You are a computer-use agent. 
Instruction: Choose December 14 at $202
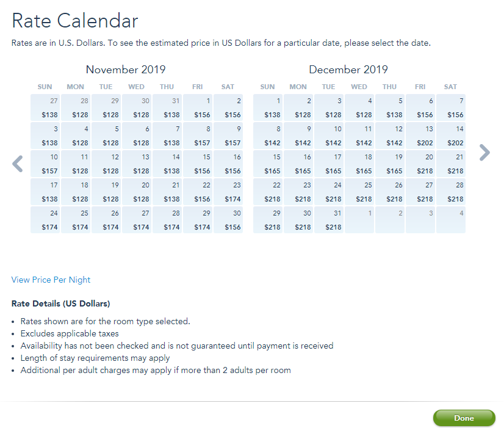[x=451, y=136]
